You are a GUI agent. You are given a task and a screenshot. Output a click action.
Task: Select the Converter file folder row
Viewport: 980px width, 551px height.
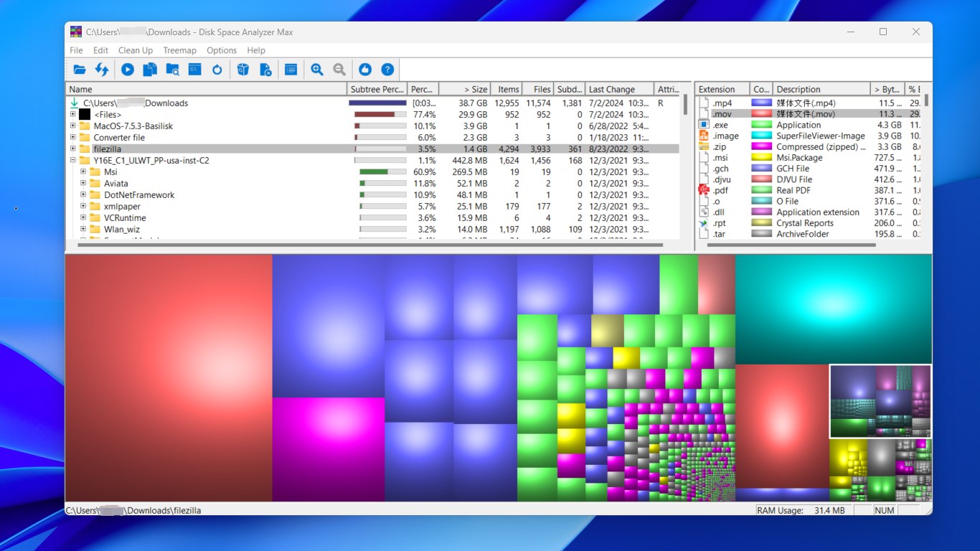click(x=372, y=138)
